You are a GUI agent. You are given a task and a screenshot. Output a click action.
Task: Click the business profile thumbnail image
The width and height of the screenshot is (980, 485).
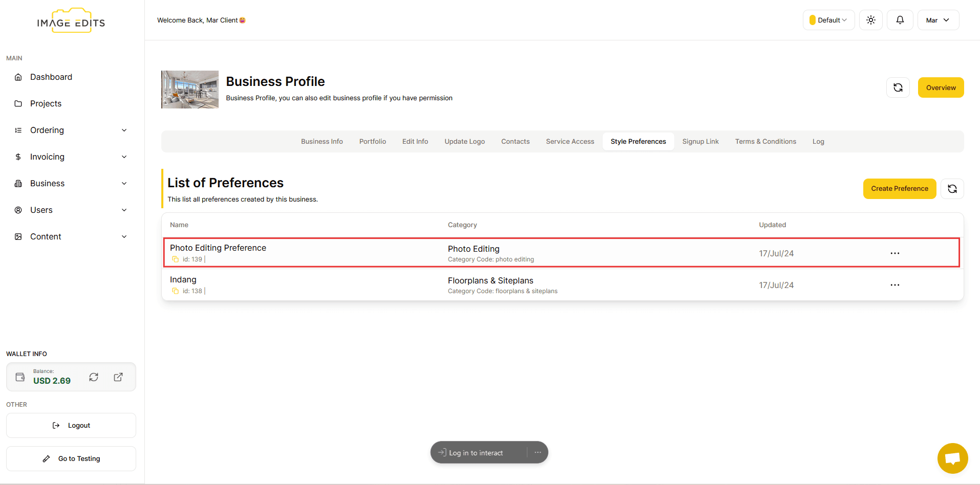(x=190, y=90)
